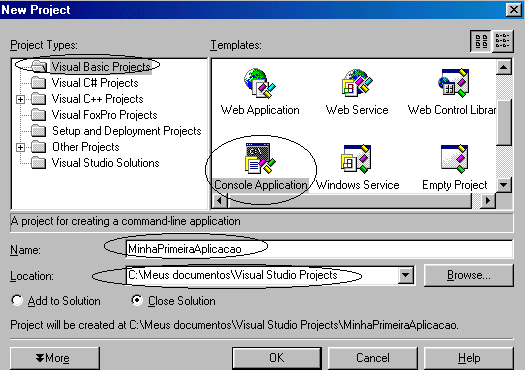Select the Console Application template icon

click(260, 158)
